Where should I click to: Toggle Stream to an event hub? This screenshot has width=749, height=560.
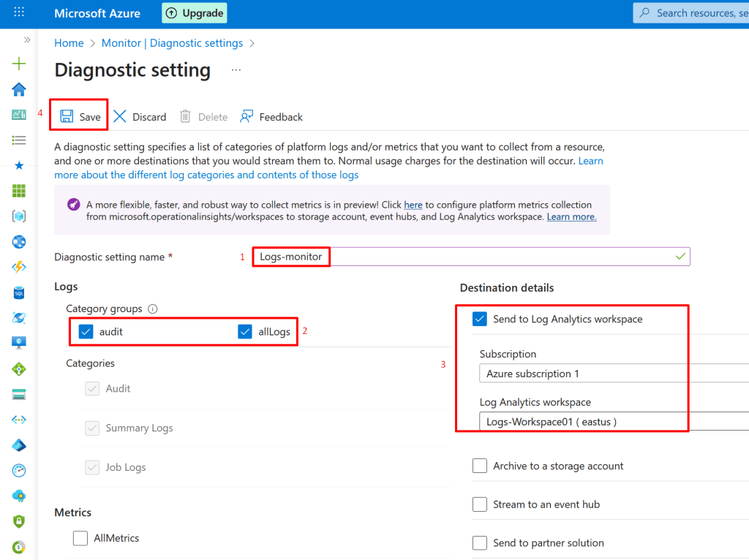click(x=480, y=504)
